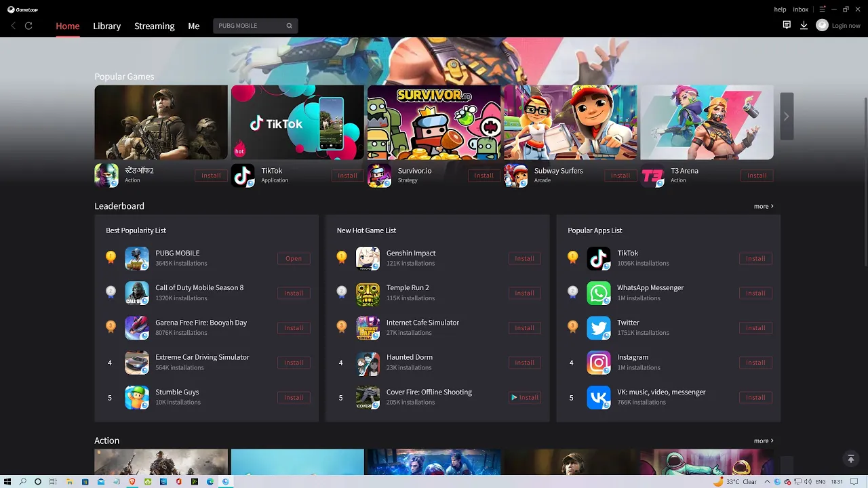Viewport: 868px width, 488px height.
Task: Go back with the back arrow
Action: tap(13, 26)
